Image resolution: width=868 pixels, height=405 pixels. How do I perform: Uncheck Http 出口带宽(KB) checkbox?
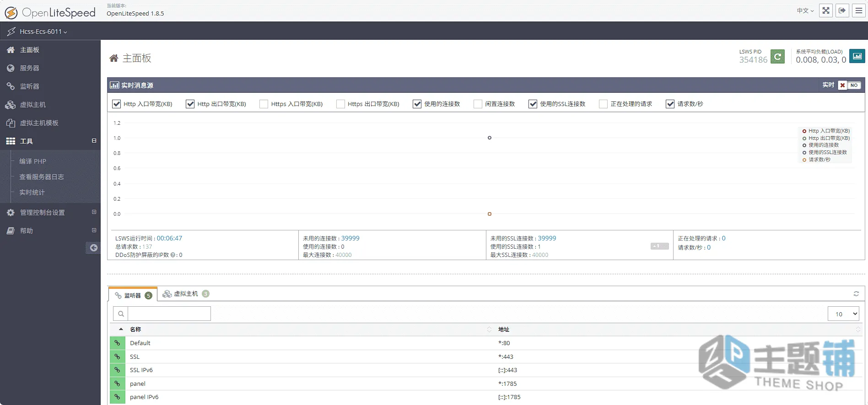click(190, 104)
